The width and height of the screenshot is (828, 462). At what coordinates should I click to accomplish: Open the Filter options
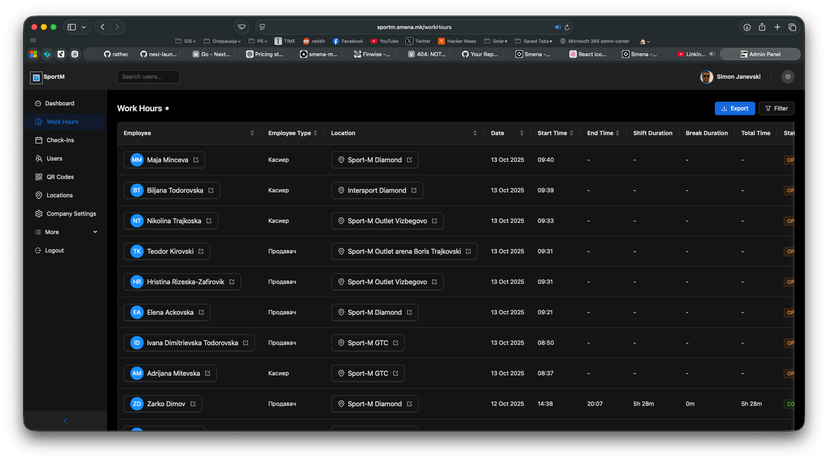[x=776, y=108]
